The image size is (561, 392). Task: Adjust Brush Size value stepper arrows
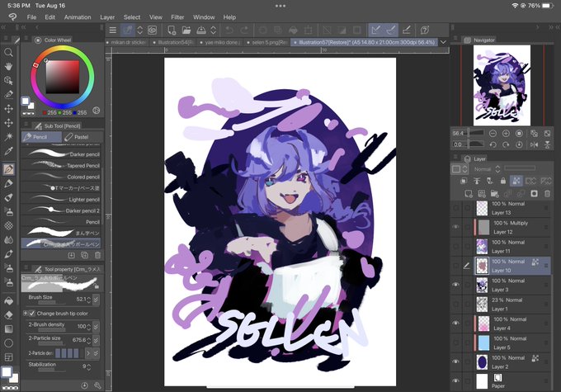[89, 300]
